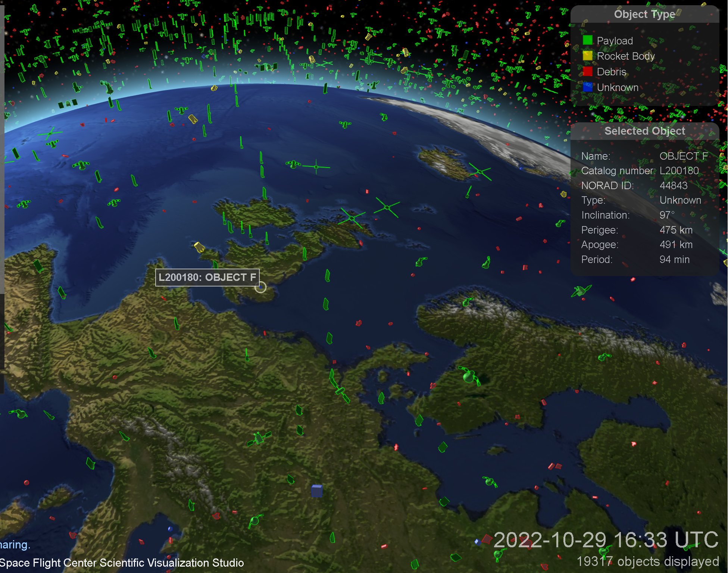This screenshot has width=728, height=573.
Task: Click the 2022-10-29 16:33 UTC timestamp
Action: (606, 540)
